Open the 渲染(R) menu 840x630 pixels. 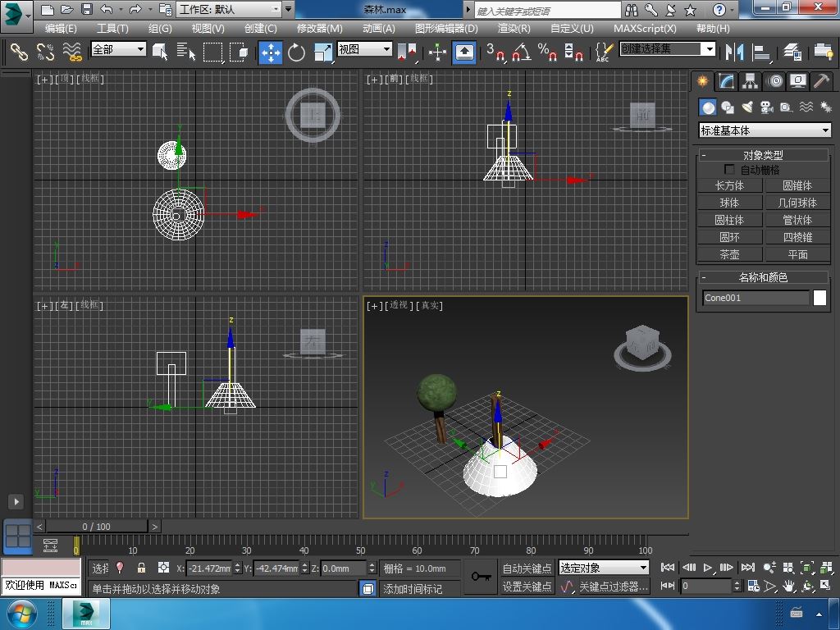coord(514,28)
